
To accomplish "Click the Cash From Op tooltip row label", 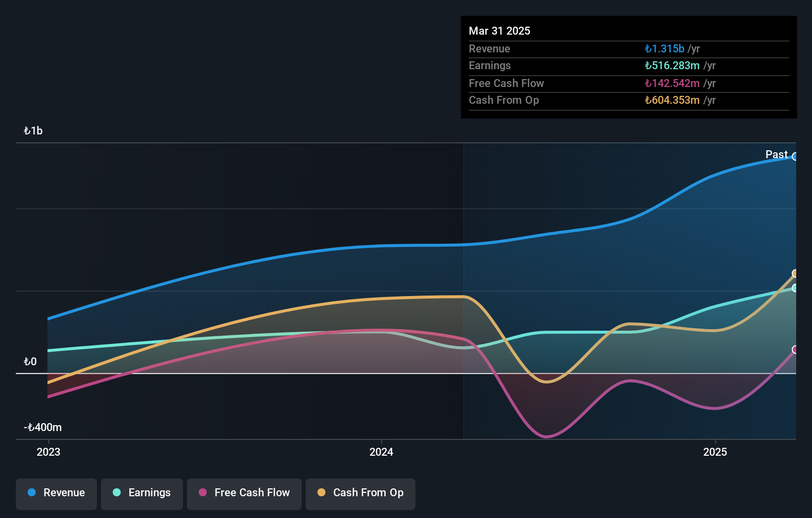I will tap(504, 100).
